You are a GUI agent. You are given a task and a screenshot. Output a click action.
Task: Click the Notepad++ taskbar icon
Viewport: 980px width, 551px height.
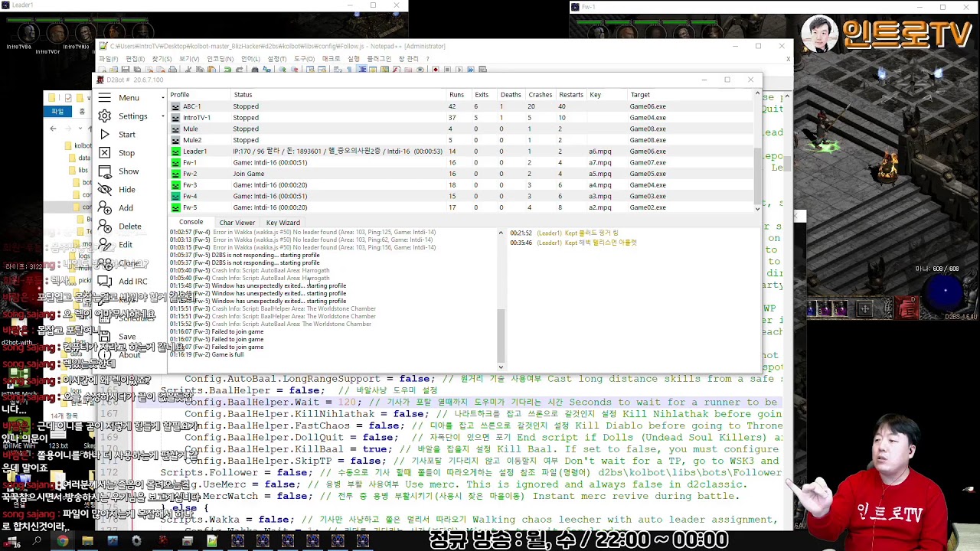(212, 542)
